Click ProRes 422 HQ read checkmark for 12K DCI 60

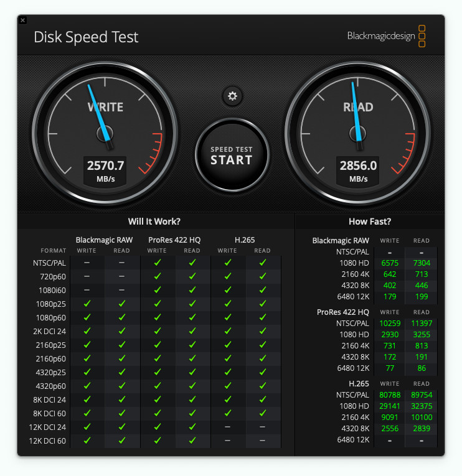192,441
